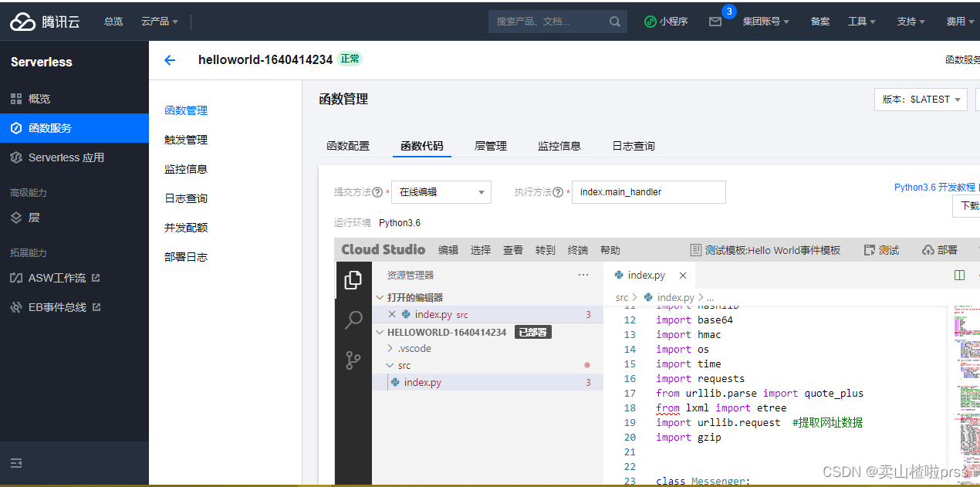Open the mini program icon
The width and height of the screenshot is (980, 487).
click(x=651, y=22)
